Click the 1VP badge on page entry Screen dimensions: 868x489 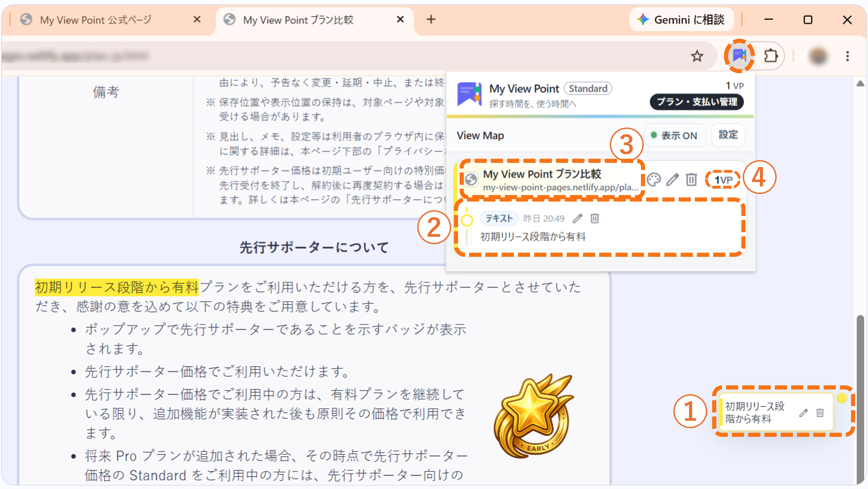723,180
